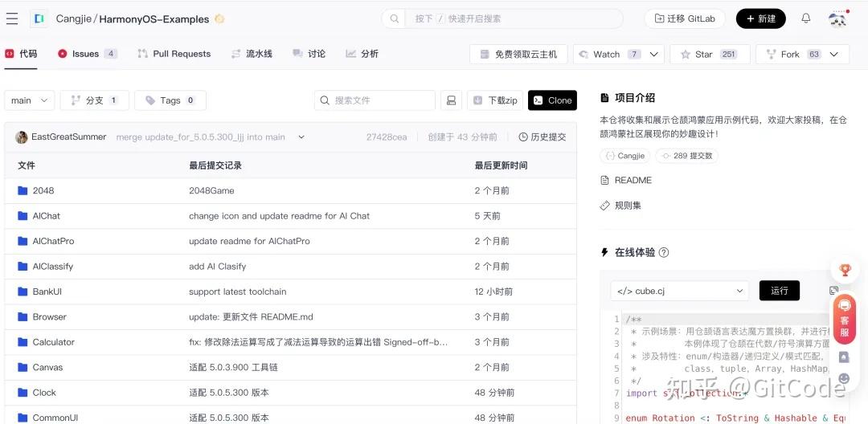Switch to the 代码 tab
Image resolution: width=868 pixels, height=424 pixels.
tap(21, 54)
